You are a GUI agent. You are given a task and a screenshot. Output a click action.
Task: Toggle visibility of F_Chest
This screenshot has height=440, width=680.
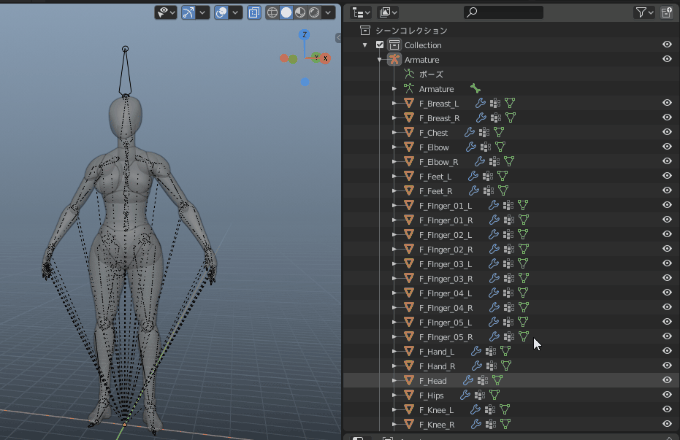click(x=667, y=132)
